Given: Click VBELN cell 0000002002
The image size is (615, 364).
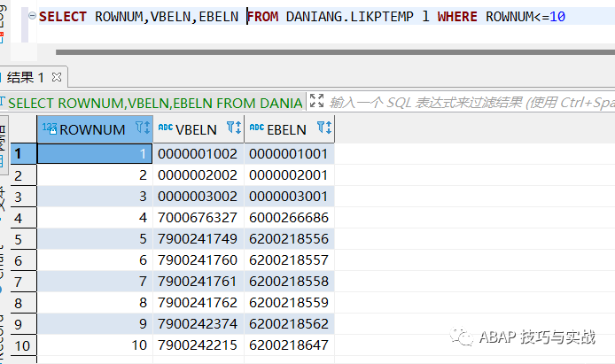Looking at the screenshot, I should (x=199, y=175).
